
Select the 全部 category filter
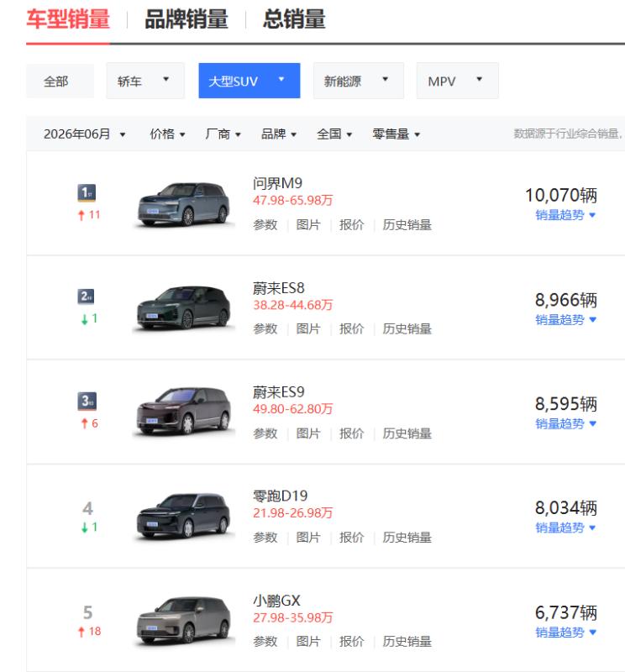pos(60,81)
